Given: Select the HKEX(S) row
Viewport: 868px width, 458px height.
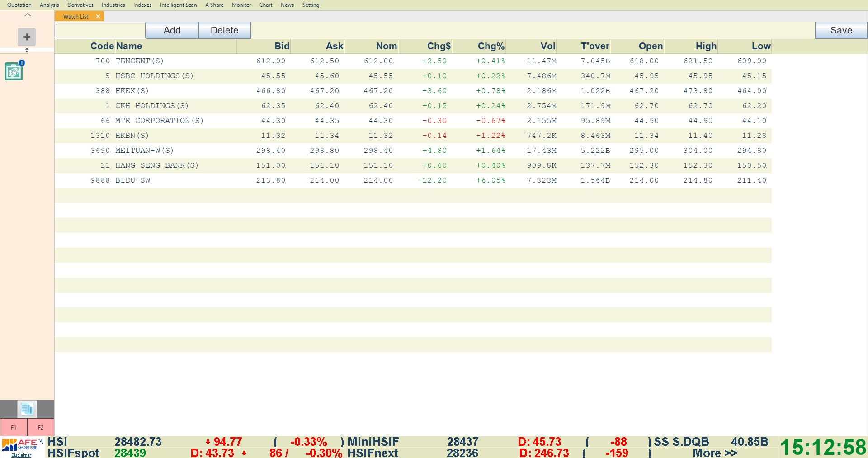Looking at the screenshot, I should (x=413, y=91).
